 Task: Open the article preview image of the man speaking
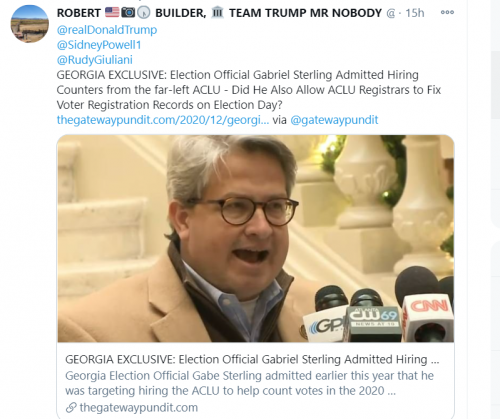(x=256, y=238)
